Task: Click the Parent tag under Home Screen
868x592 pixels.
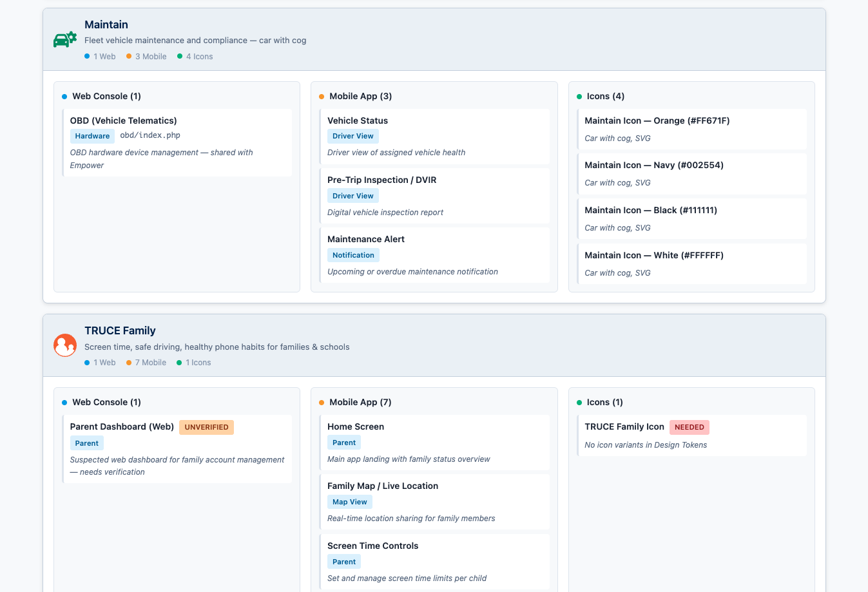Action: tap(344, 443)
